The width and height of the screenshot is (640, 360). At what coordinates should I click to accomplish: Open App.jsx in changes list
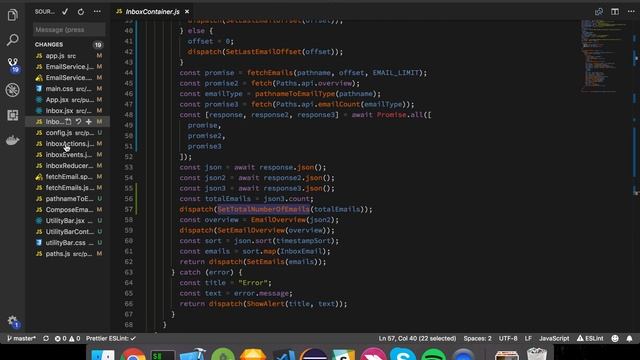(68, 100)
